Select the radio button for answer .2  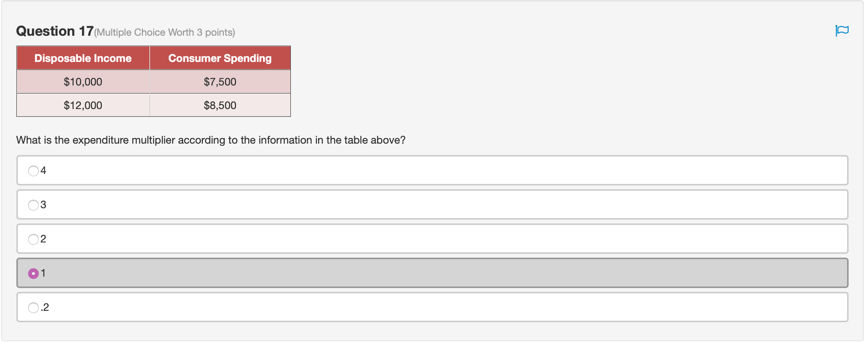click(33, 307)
